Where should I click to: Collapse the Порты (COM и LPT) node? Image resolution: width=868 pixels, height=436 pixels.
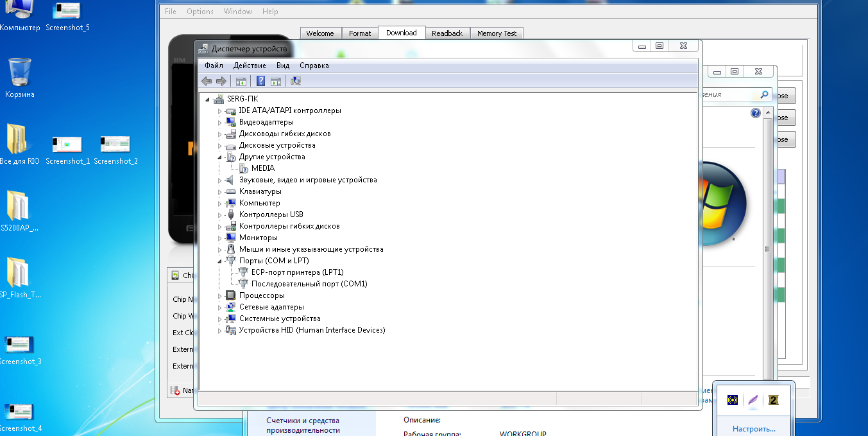point(219,261)
